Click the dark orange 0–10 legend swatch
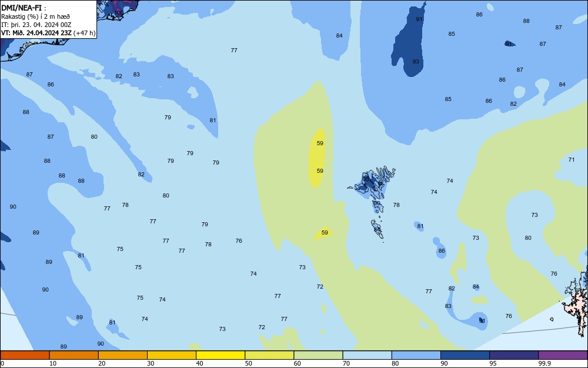The width and height of the screenshot is (588, 368). 25,355
